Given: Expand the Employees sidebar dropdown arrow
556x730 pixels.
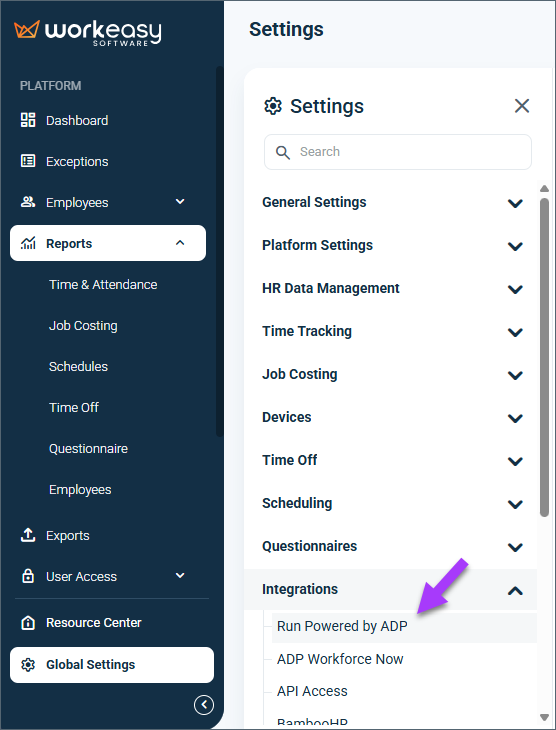Looking at the screenshot, I should tap(180, 202).
